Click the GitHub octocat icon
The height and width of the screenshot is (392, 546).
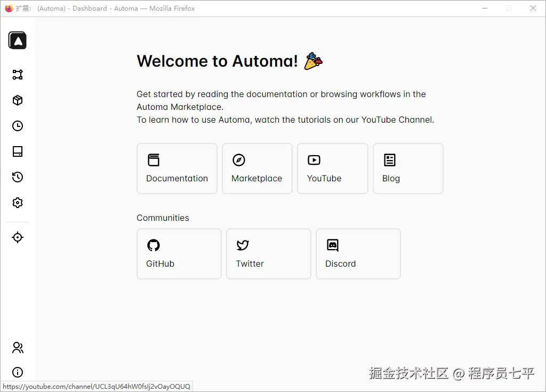tap(154, 245)
